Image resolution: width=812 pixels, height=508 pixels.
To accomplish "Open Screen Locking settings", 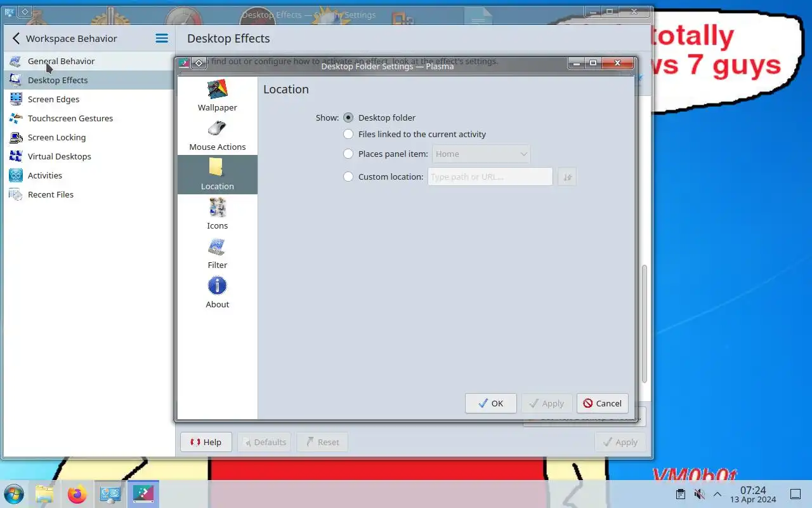I will coord(88,137).
